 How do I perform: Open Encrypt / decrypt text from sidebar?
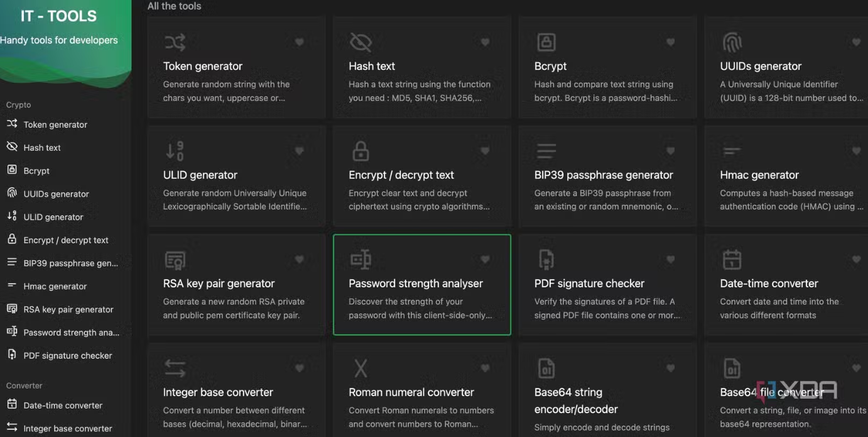point(66,240)
